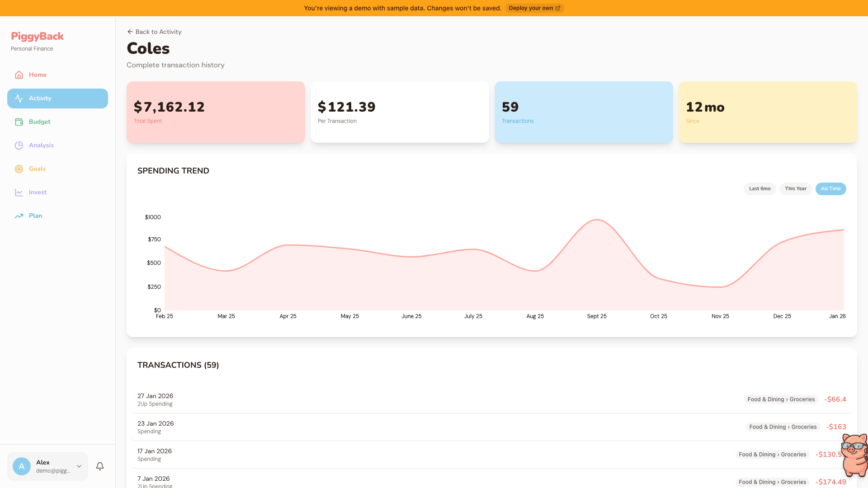Click category tag on -$163 transaction
868x488 pixels.
783,427
